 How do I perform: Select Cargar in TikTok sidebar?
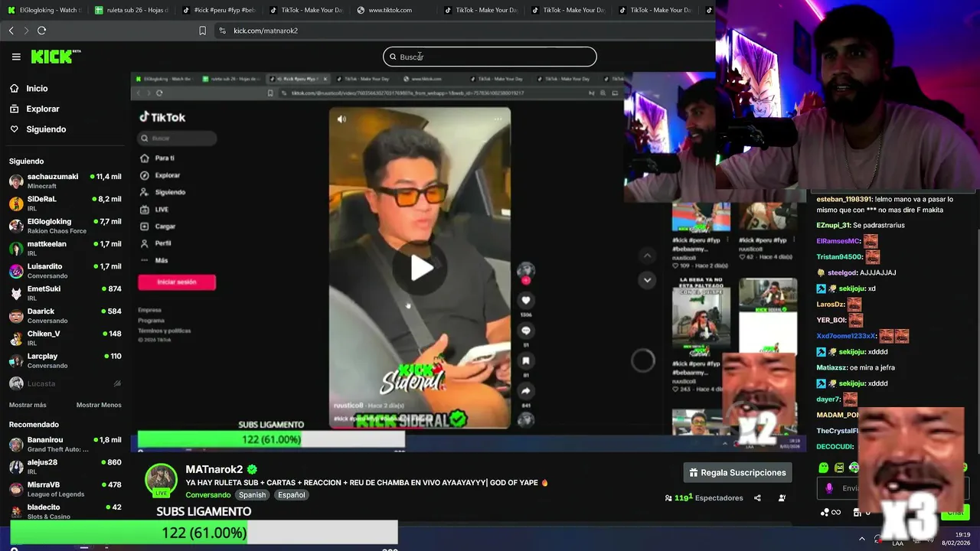click(158, 227)
